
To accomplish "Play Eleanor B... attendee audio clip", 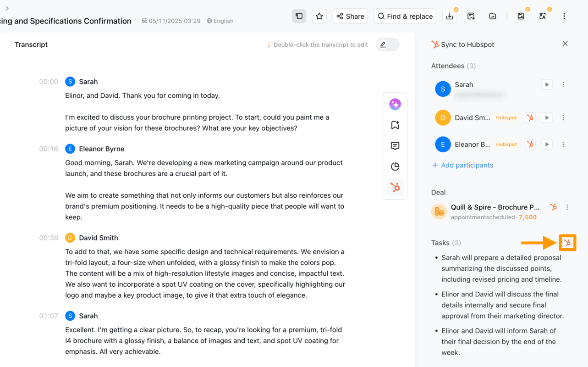I will [x=547, y=144].
